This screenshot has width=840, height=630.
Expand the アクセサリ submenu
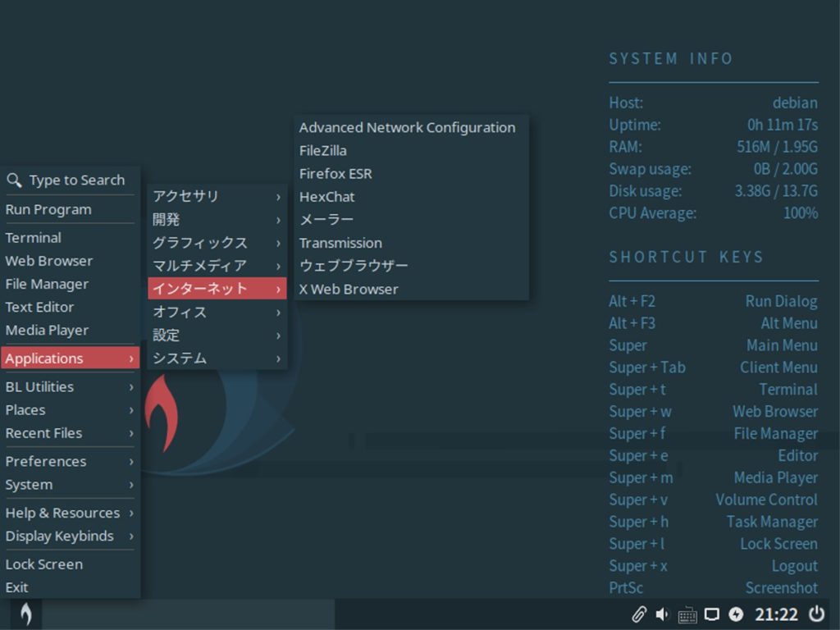coord(189,196)
